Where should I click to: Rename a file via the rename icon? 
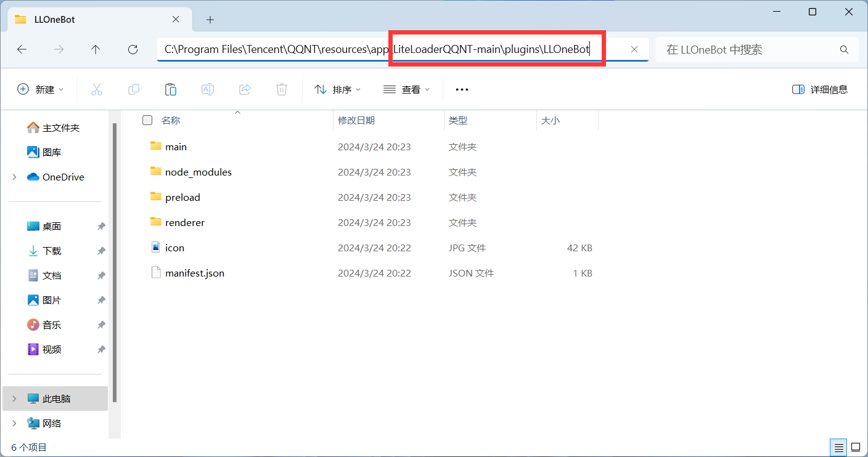(x=208, y=89)
